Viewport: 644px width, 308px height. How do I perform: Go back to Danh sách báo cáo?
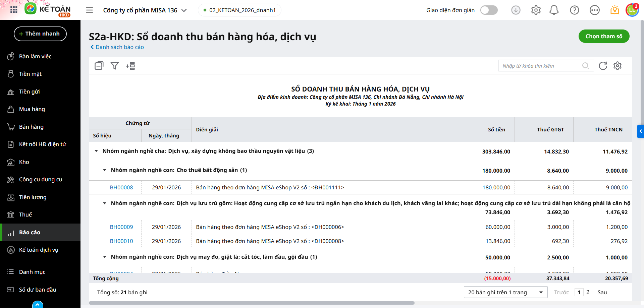117,47
